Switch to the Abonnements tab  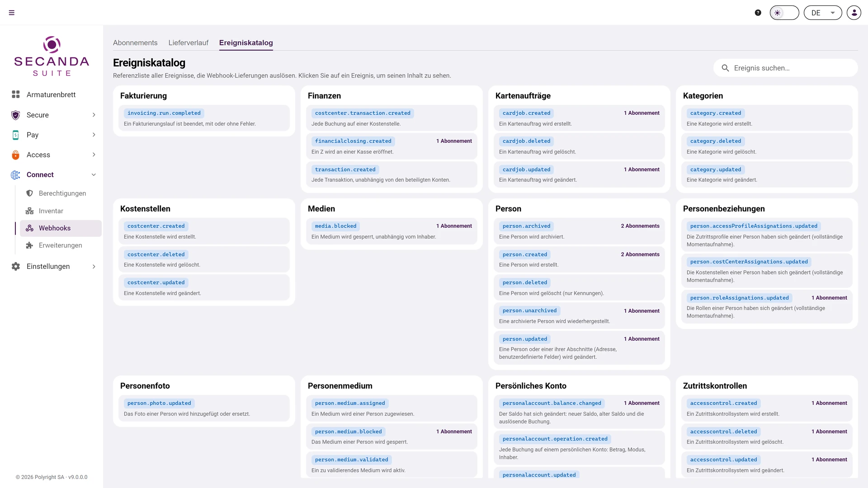point(135,42)
